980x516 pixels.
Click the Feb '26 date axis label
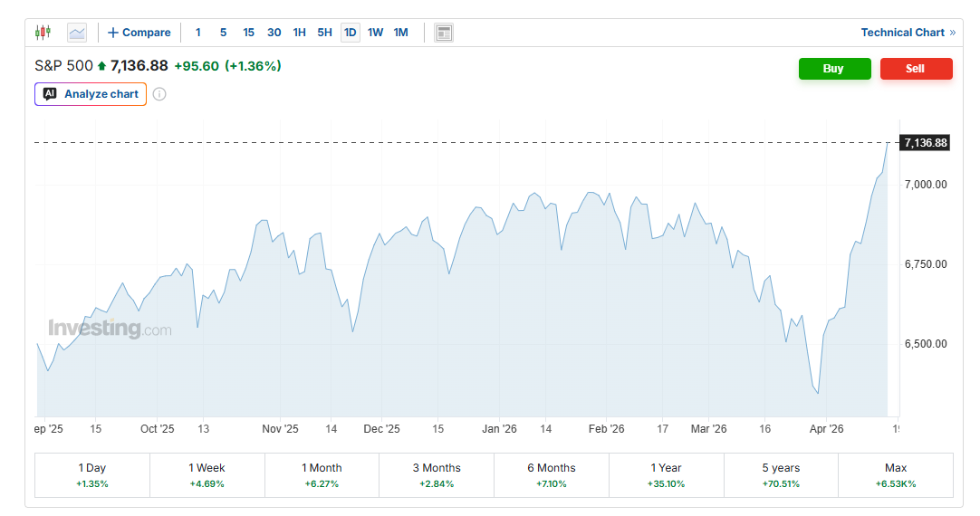[606, 429]
